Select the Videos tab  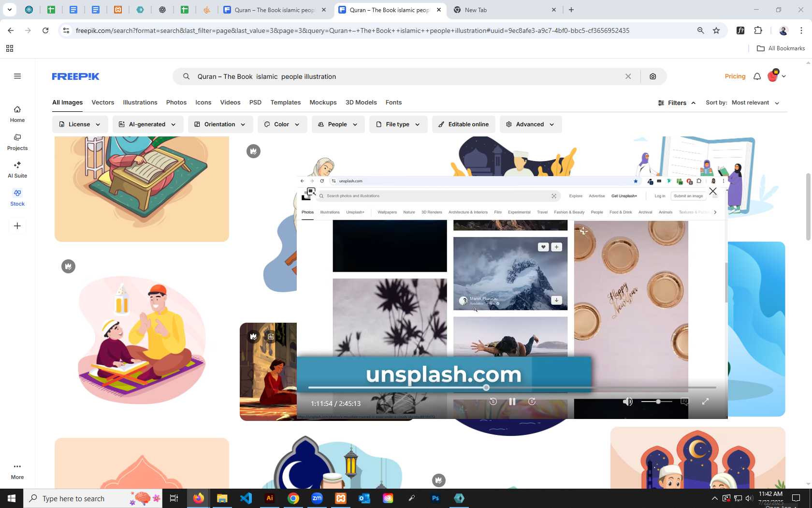(230, 103)
